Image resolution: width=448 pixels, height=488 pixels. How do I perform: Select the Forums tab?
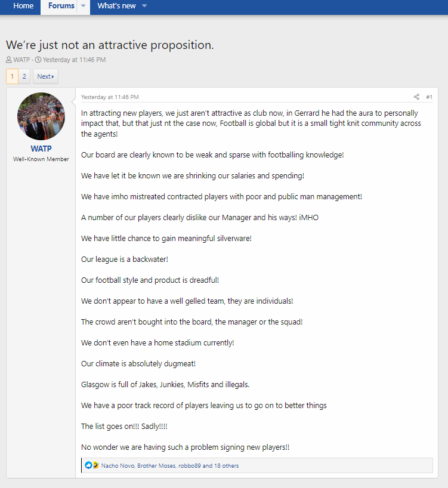[61, 6]
